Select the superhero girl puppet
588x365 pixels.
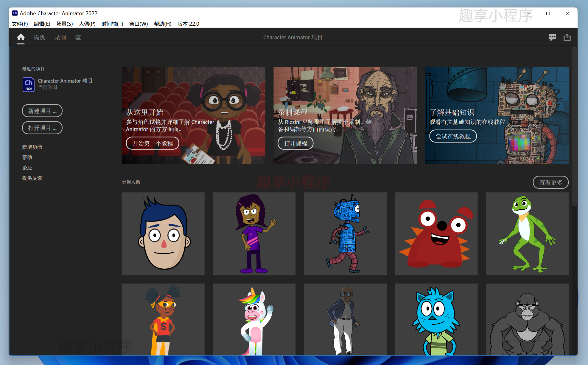pos(163,319)
